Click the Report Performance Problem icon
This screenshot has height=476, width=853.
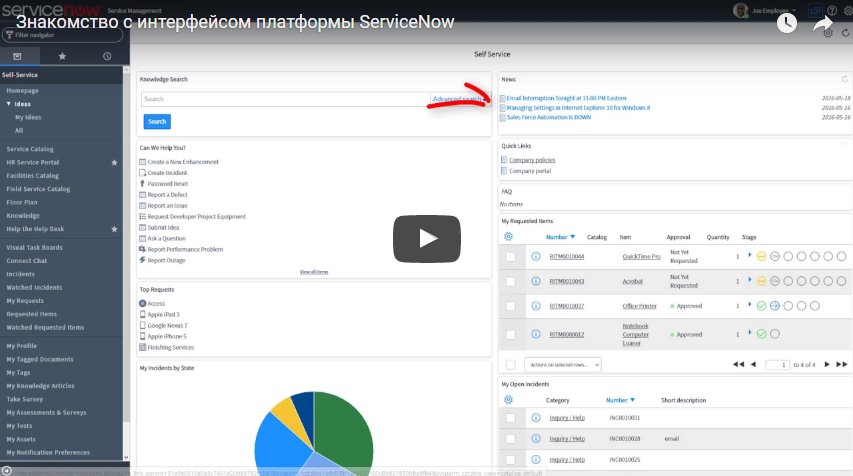pos(143,249)
